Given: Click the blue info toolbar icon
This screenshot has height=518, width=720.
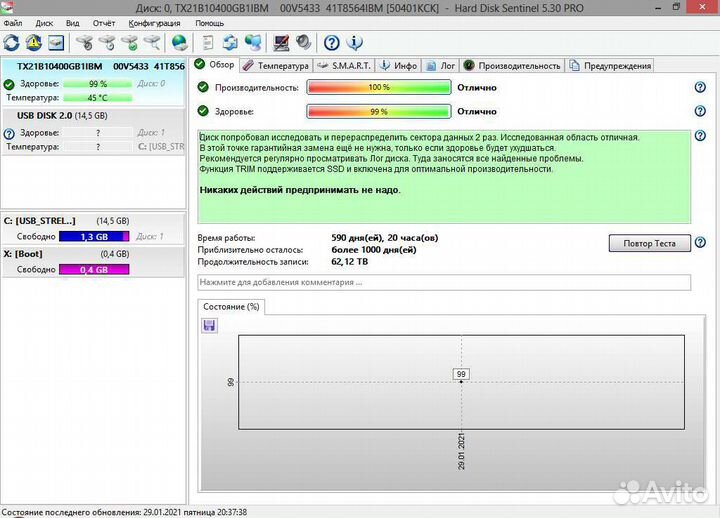Looking at the screenshot, I should coord(353,43).
